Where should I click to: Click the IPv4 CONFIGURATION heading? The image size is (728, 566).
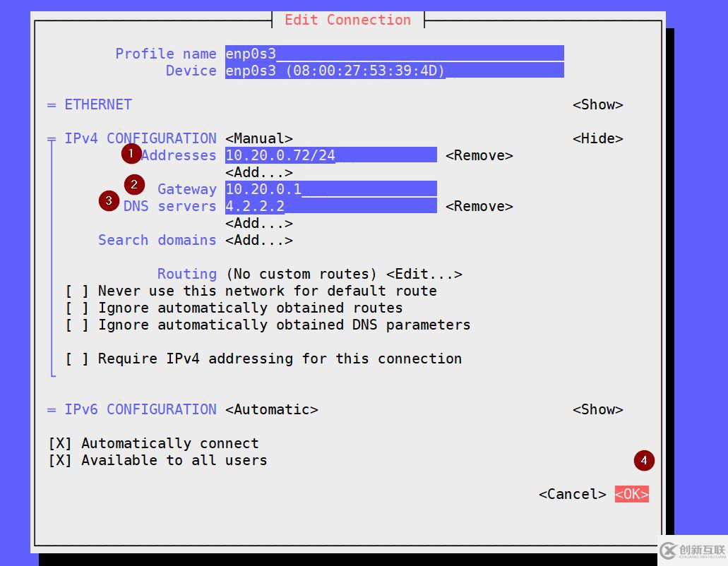point(141,138)
